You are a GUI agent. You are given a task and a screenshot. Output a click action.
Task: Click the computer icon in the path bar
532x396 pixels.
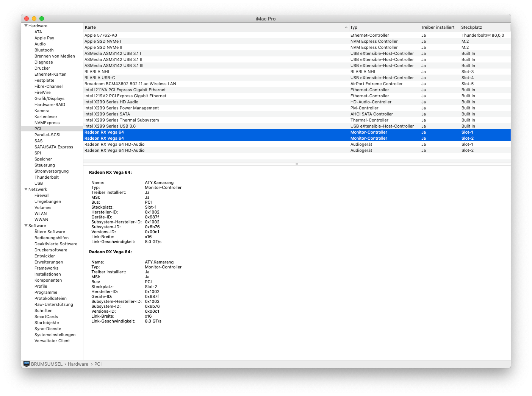[27, 364]
